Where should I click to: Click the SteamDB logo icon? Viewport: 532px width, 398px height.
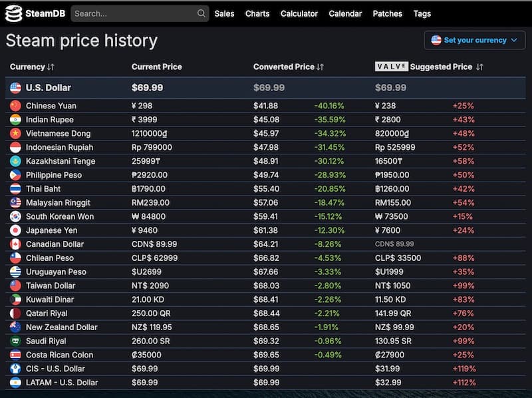click(x=13, y=13)
